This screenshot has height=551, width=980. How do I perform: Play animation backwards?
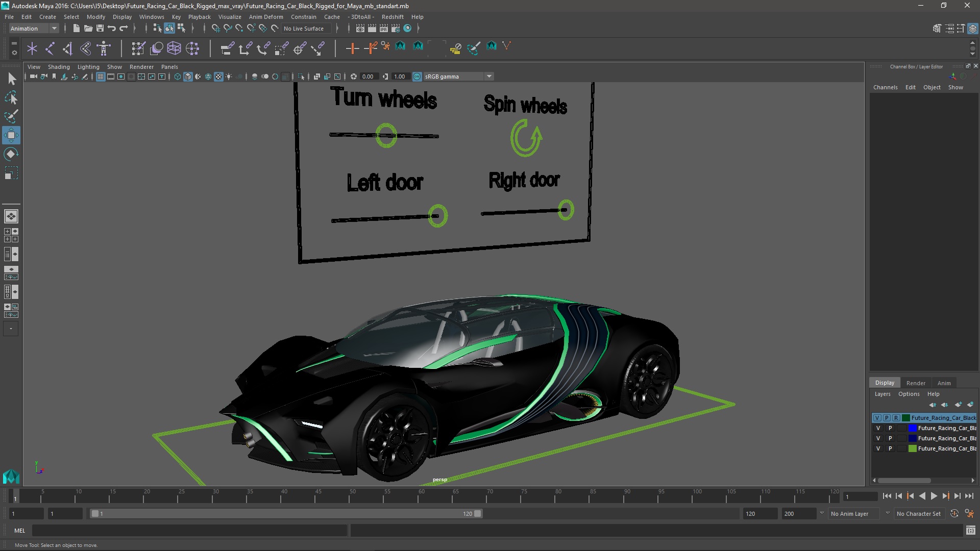coord(922,496)
